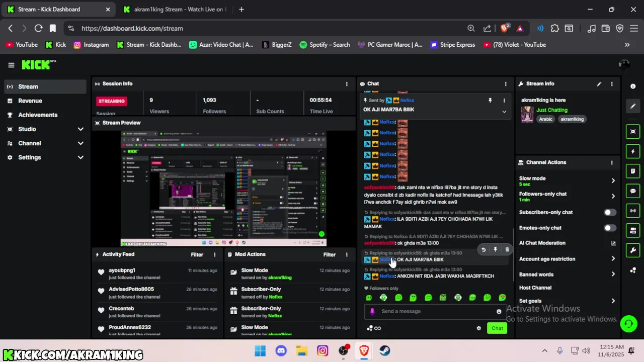Open the user profile avatar in the dashboard header
The image size is (644, 362).
(624, 64)
